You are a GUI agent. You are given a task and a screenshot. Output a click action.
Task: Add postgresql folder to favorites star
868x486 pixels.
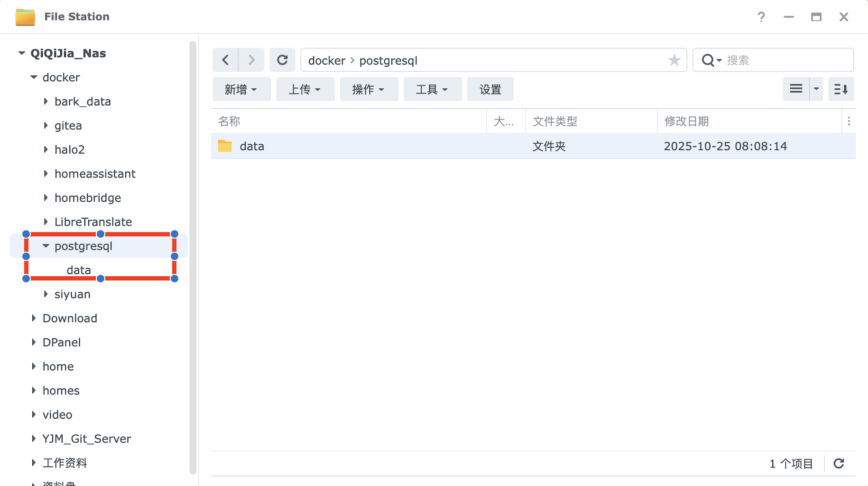[674, 60]
